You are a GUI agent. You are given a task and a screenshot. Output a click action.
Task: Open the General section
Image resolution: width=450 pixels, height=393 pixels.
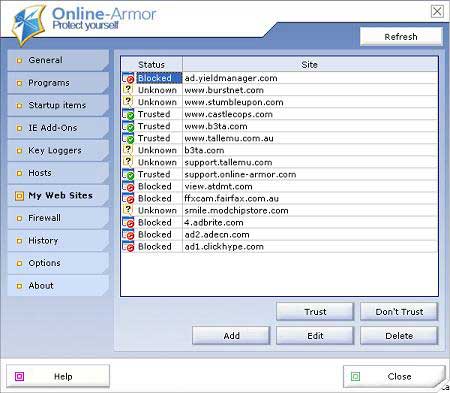[x=58, y=60]
